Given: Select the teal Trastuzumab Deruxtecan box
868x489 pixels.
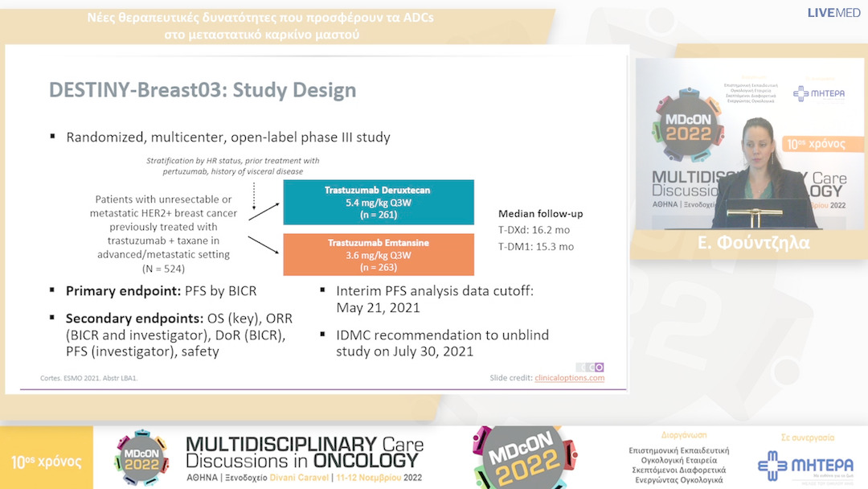Looking at the screenshot, I should (378, 202).
